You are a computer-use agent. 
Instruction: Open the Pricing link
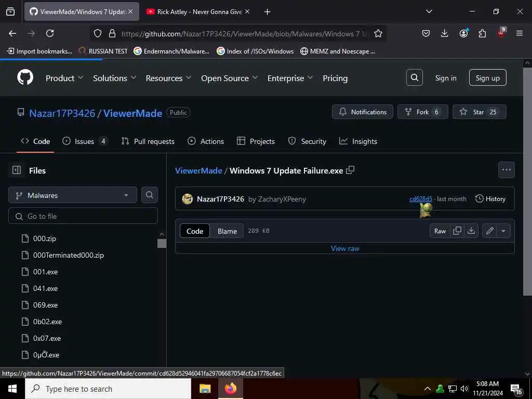(335, 78)
